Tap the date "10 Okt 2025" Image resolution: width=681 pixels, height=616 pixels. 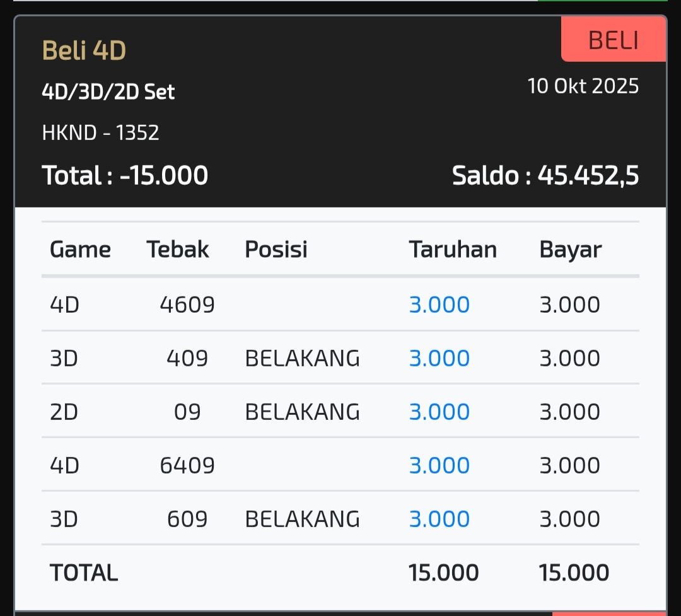coord(583,86)
